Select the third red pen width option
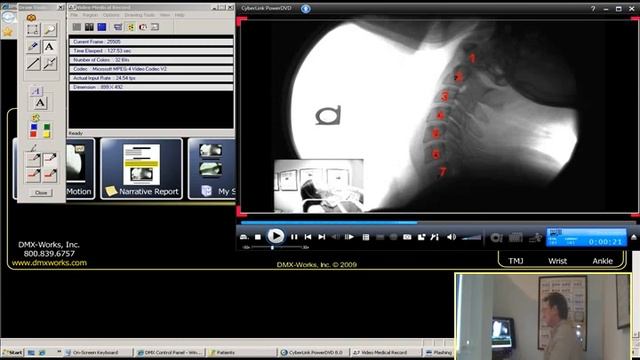The height and width of the screenshot is (360, 640). (x=33, y=175)
